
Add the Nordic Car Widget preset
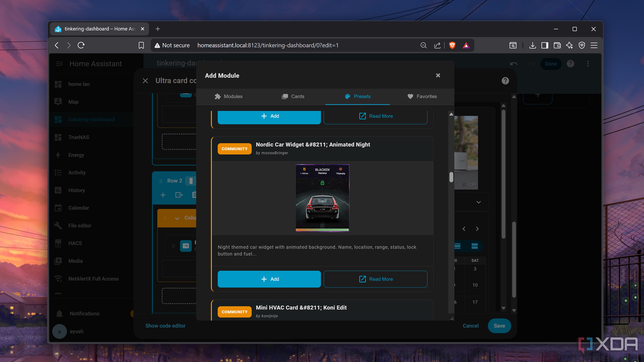269,279
